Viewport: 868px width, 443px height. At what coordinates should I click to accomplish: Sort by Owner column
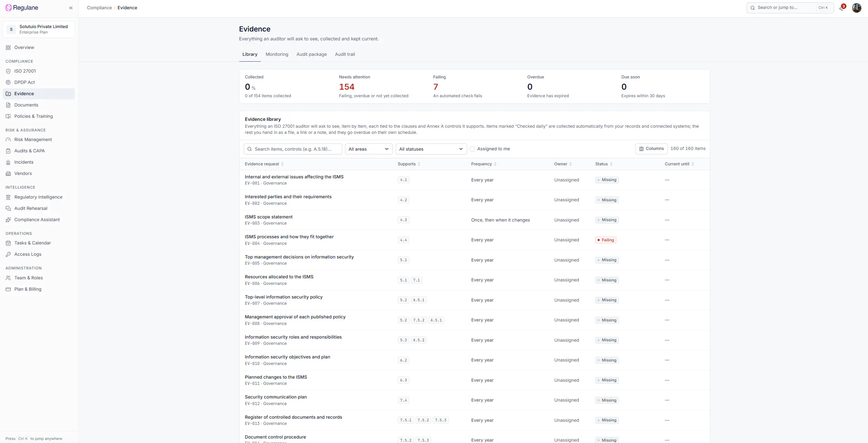(563, 164)
